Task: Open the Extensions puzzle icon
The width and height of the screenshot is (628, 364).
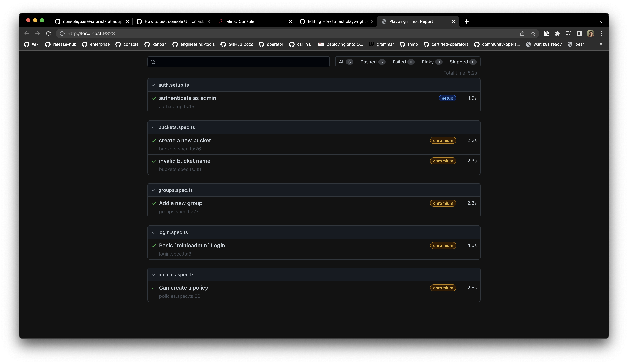Action: (558, 33)
